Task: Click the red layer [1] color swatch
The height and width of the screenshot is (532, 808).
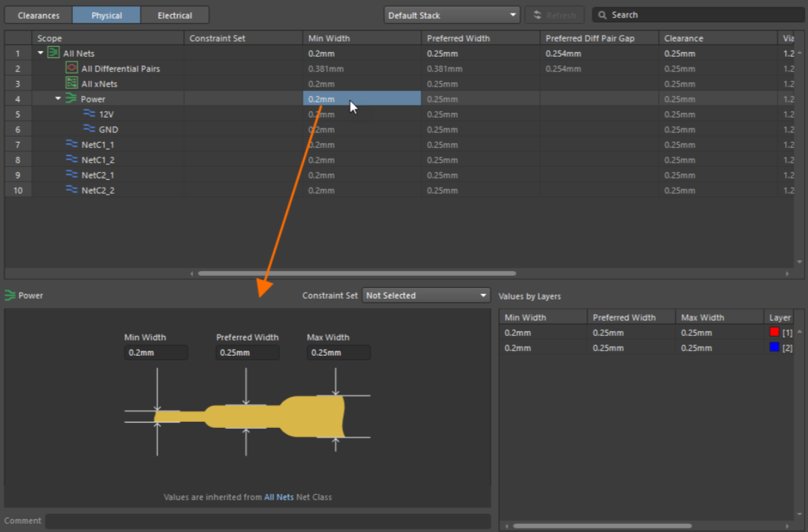Action: pyautogui.click(x=774, y=333)
